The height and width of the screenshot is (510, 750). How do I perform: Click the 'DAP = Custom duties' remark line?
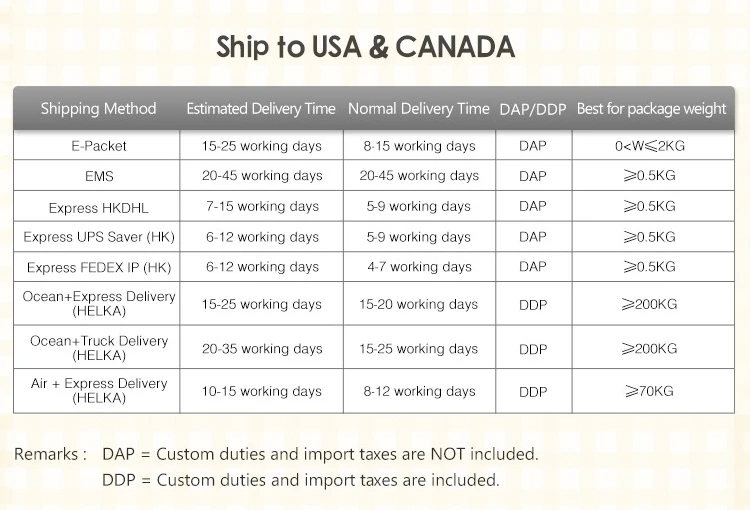(320, 454)
